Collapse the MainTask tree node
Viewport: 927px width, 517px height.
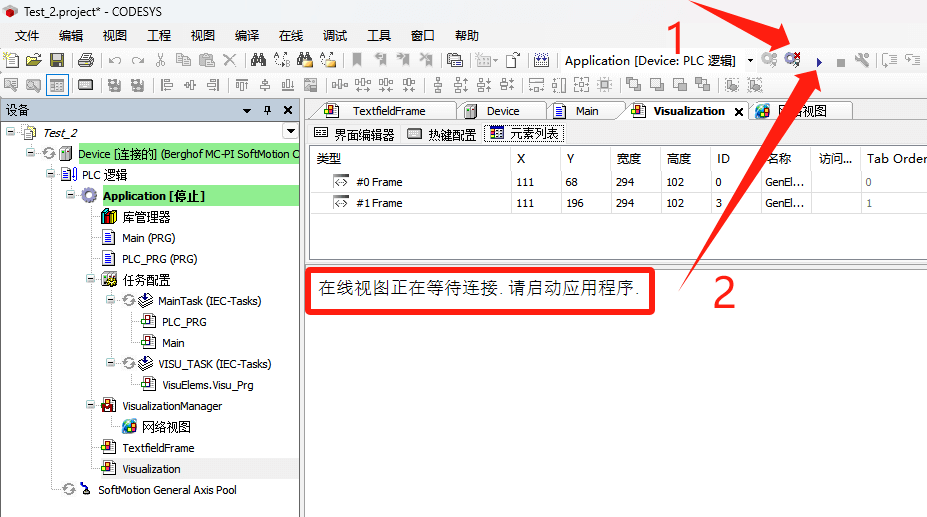click(110, 301)
